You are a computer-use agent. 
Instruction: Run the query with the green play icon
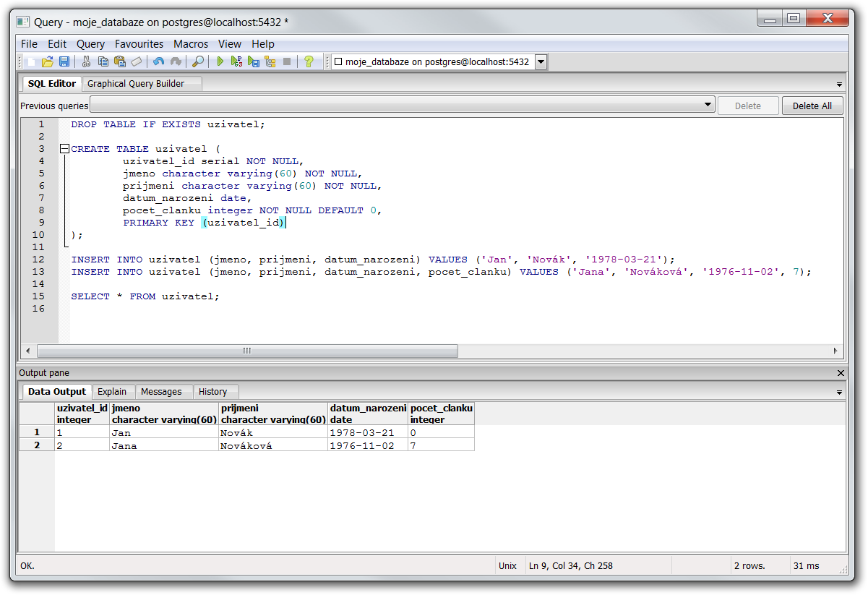coord(220,62)
